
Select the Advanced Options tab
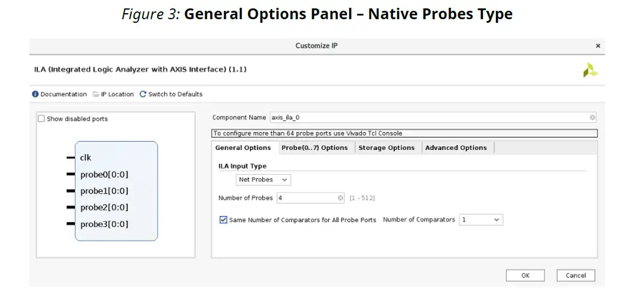click(456, 148)
